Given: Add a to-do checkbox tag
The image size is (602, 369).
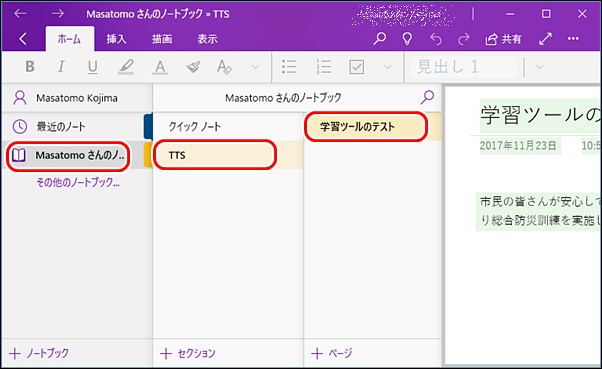Looking at the screenshot, I should (357, 67).
